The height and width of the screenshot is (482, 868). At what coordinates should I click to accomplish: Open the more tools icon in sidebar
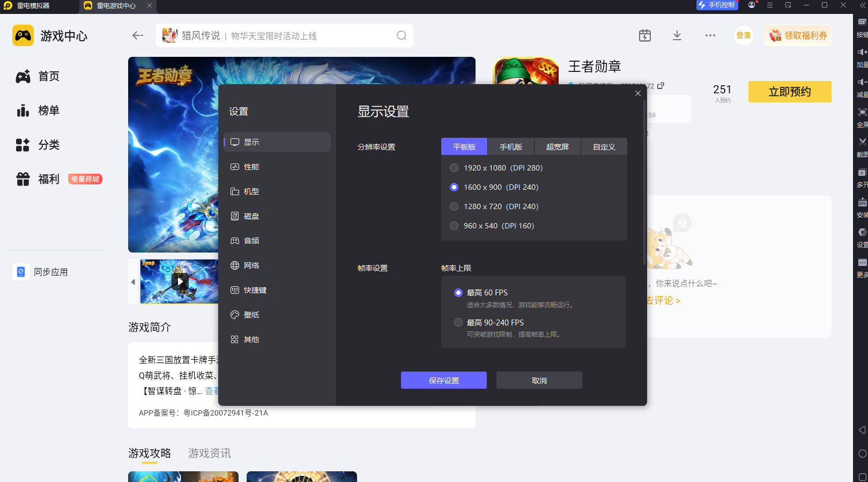[x=862, y=262]
